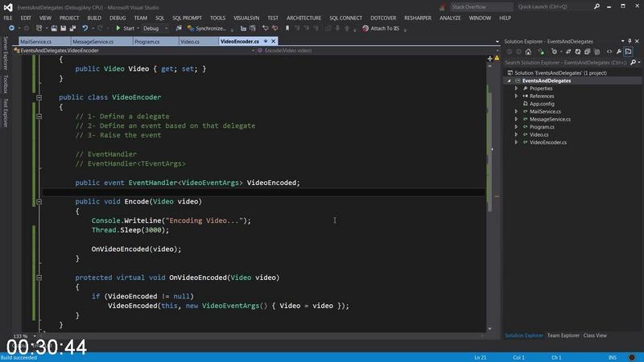This screenshot has height=362, width=644.
Task: Switch to the MailService.cs tab
Action: tap(35, 42)
